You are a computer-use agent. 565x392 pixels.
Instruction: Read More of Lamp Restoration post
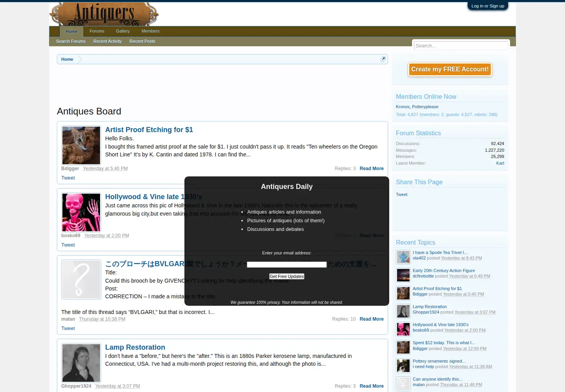coord(372,386)
